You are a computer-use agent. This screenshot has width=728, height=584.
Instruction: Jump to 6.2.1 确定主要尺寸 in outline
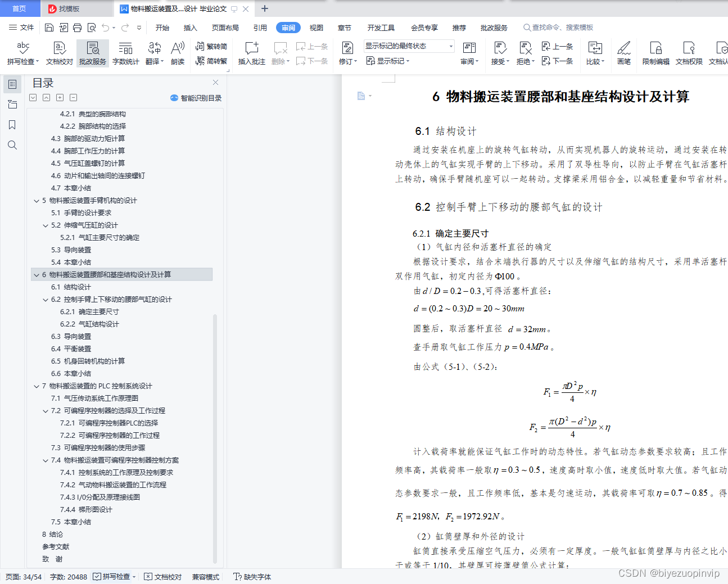(x=89, y=312)
